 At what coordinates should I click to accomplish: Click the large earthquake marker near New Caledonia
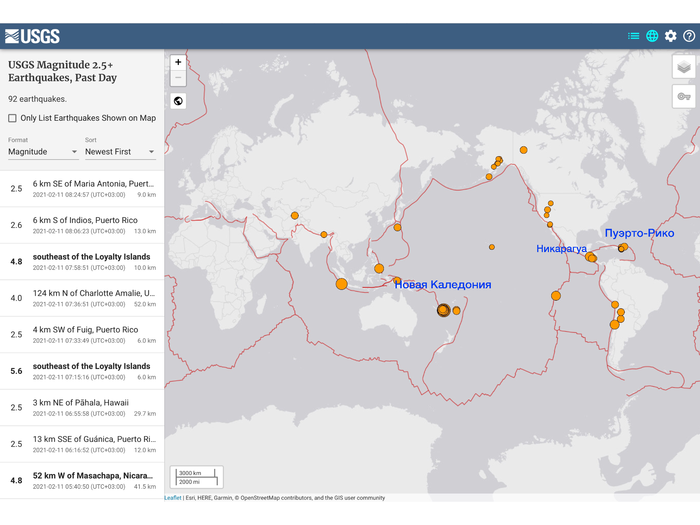point(443,310)
